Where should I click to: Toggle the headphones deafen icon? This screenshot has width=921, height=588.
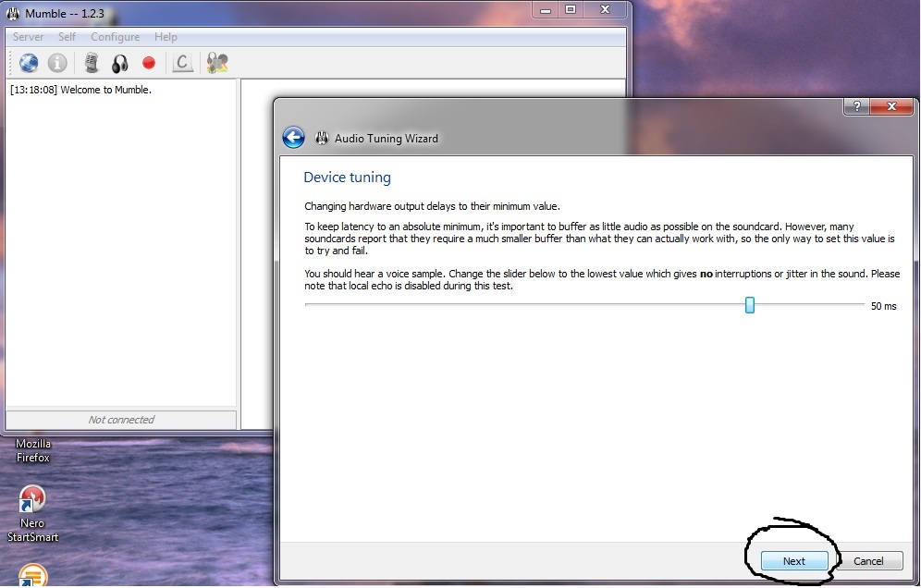point(120,64)
